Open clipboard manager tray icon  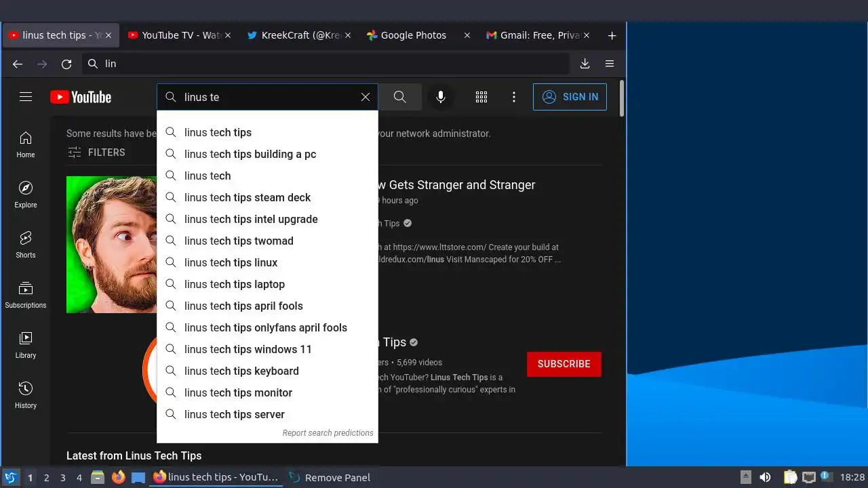(x=790, y=477)
